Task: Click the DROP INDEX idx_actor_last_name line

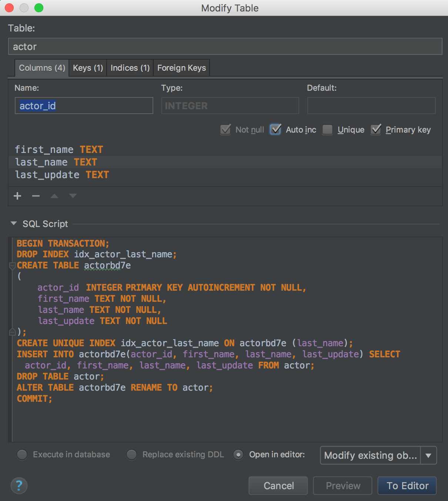Action: click(x=97, y=254)
